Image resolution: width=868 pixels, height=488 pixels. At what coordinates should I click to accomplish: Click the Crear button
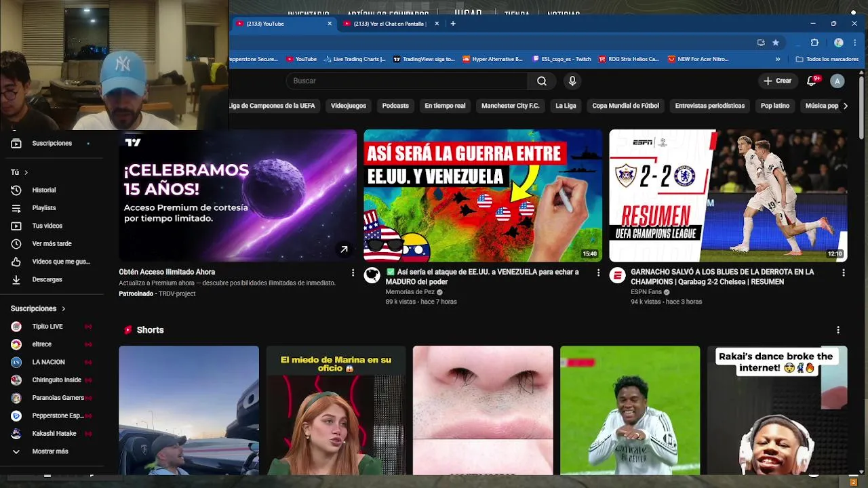tap(777, 81)
